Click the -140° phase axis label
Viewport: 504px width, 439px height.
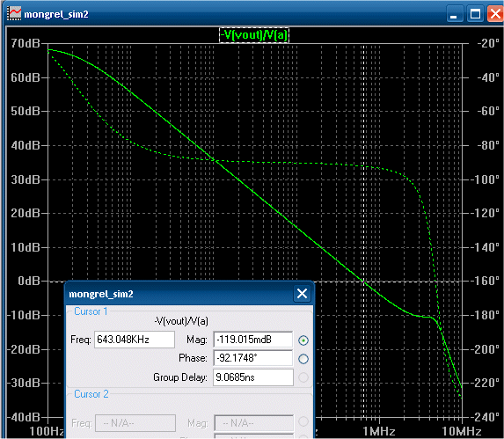point(486,247)
